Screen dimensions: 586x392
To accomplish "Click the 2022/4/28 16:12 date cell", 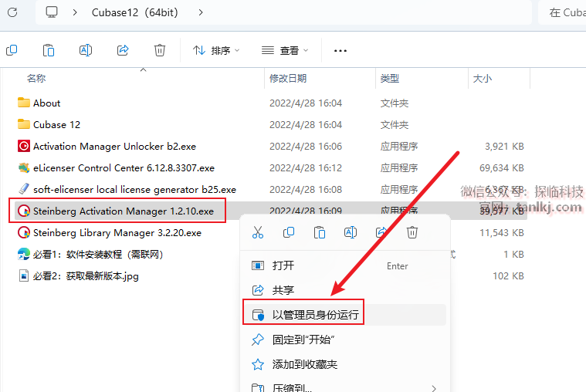I will tap(306, 167).
